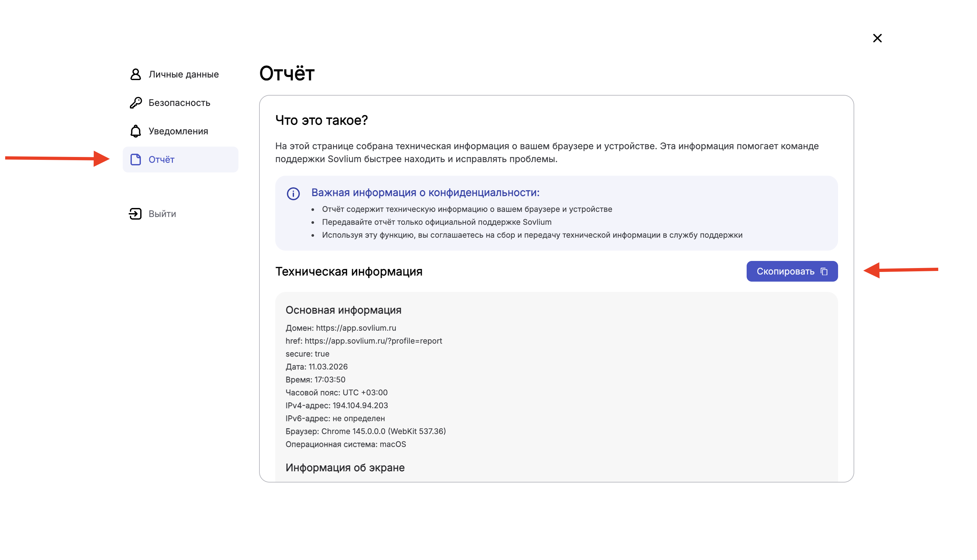This screenshot has height=560, width=977.
Task: Click the domain URL https://app.sovlium.ru
Action: 356,328
